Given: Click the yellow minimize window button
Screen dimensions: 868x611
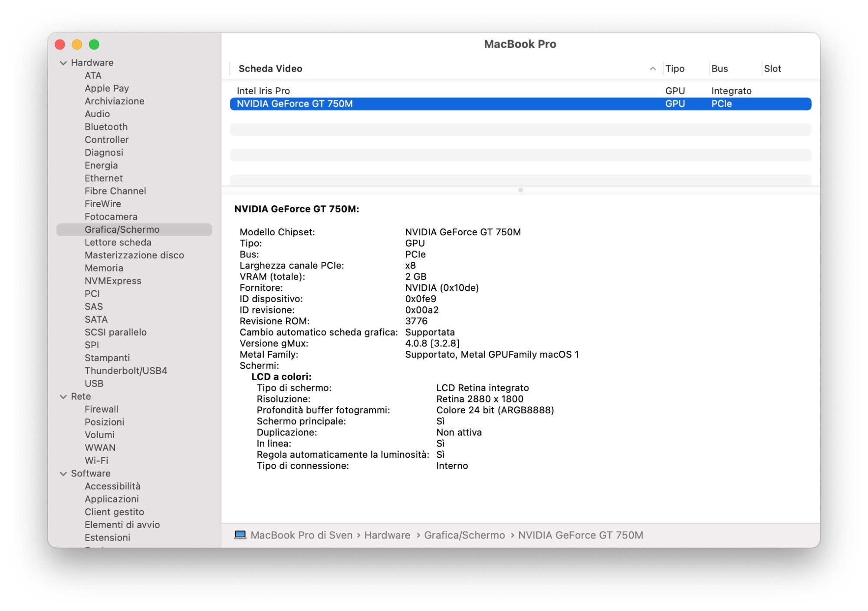Looking at the screenshot, I should [x=77, y=44].
